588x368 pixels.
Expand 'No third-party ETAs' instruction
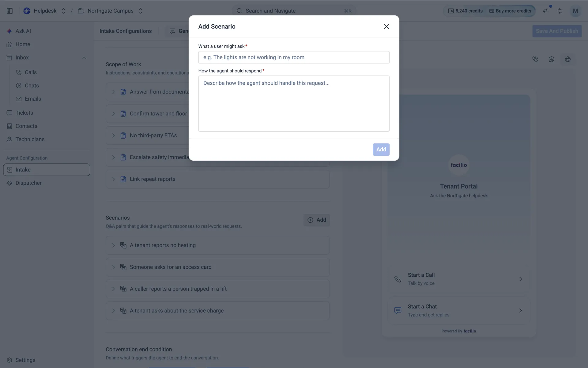tap(113, 136)
